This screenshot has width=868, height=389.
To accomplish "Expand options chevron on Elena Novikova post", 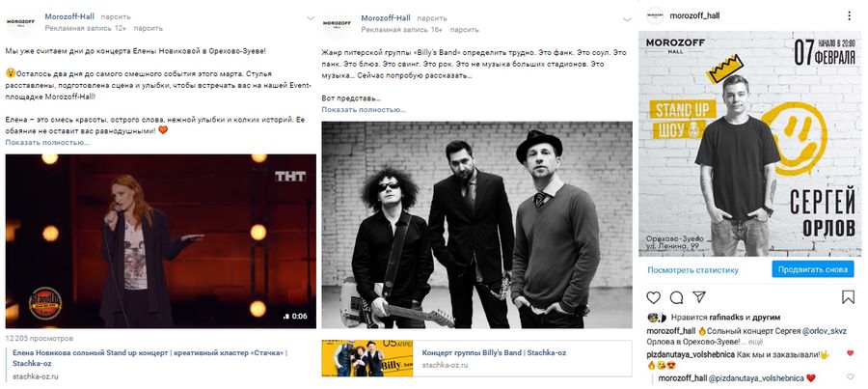I will tap(311, 18).
